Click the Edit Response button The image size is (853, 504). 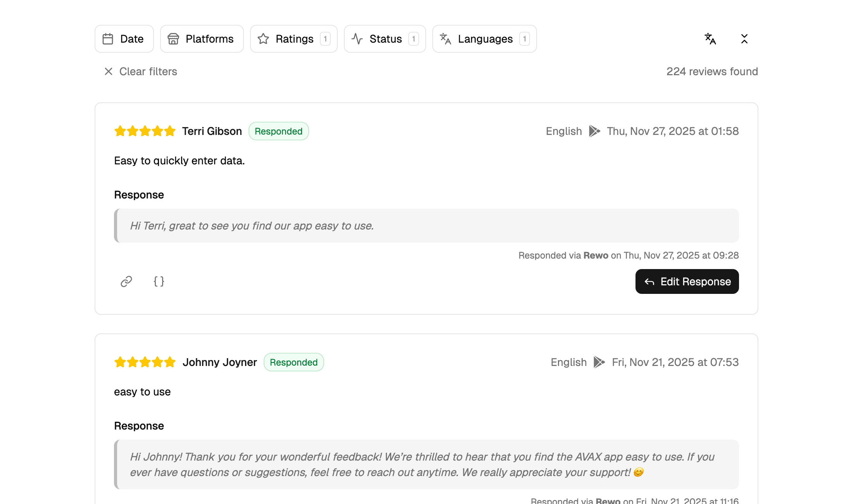click(x=687, y=281)
